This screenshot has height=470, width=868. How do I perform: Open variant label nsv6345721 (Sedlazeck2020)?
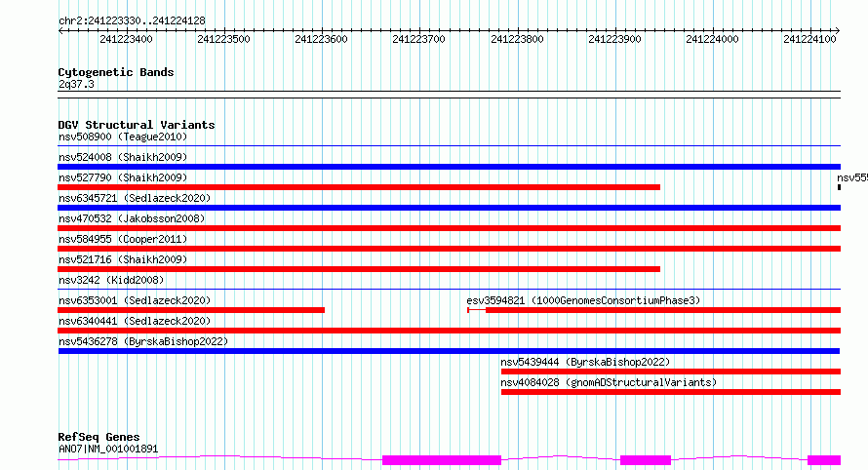tap(135, 198)
